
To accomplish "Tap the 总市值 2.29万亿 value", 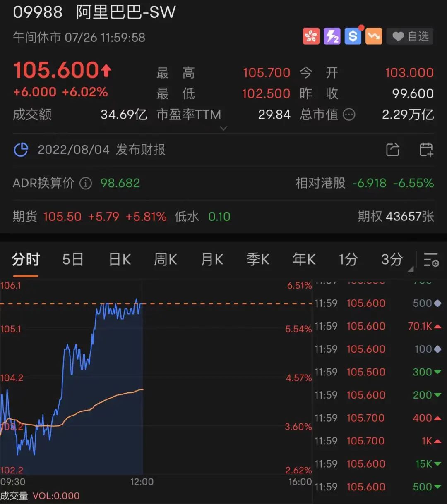I will (x=408, y=115).
